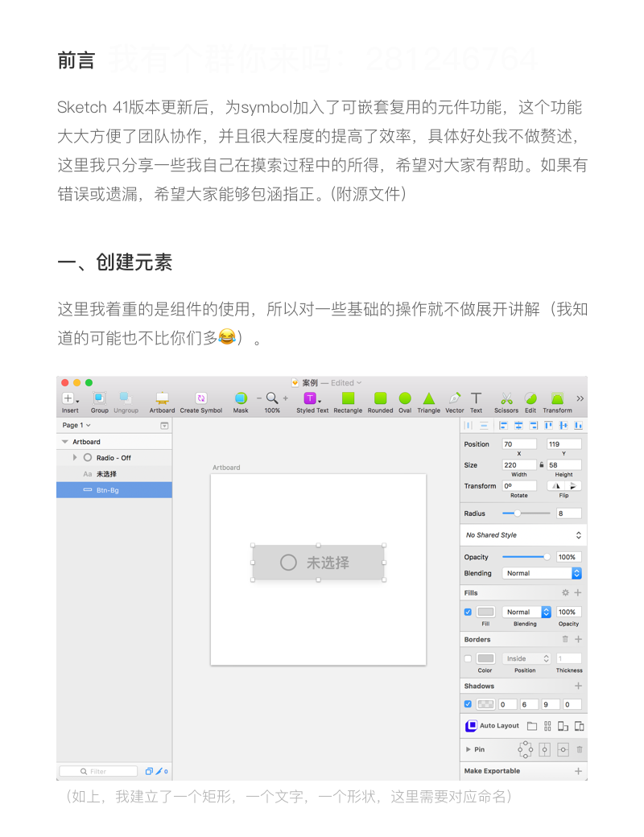The width and height of the screenshot is (644, 837).
Task: Click the Ungroup toolbar icon
Action: click(x=126, y=398)
